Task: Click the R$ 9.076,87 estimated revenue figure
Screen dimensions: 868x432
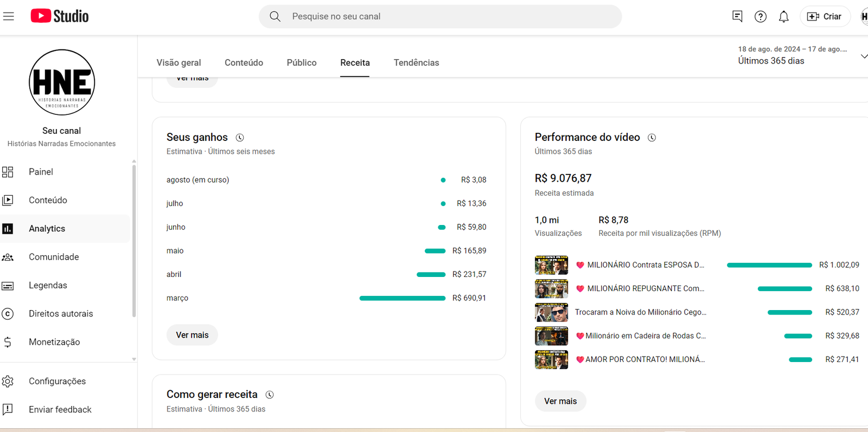Action: pos(563,178)
